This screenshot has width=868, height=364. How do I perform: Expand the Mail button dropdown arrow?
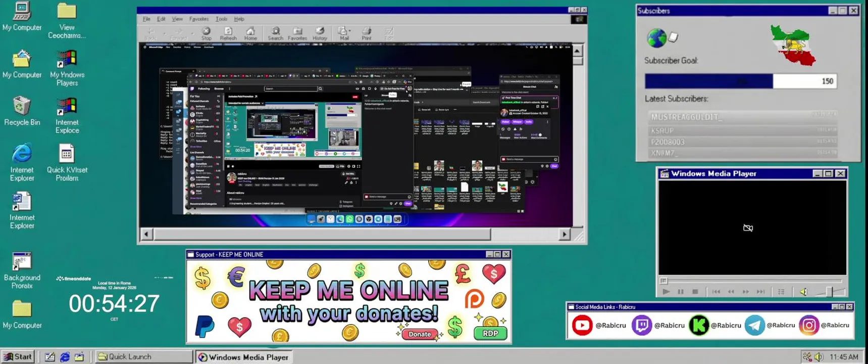pyautogui.click(x=350, y=31)
